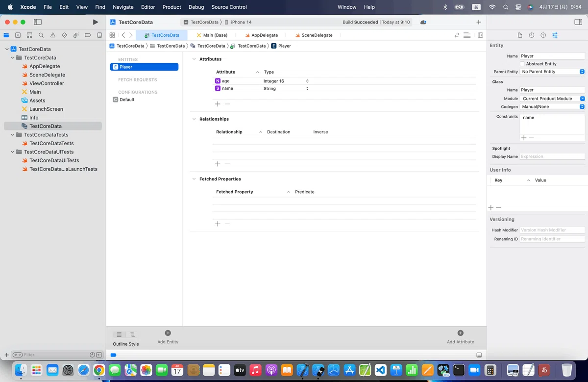Switch to the Main (Base) tab
Screen dimensions: 588x382
click(x=212, y=35)
